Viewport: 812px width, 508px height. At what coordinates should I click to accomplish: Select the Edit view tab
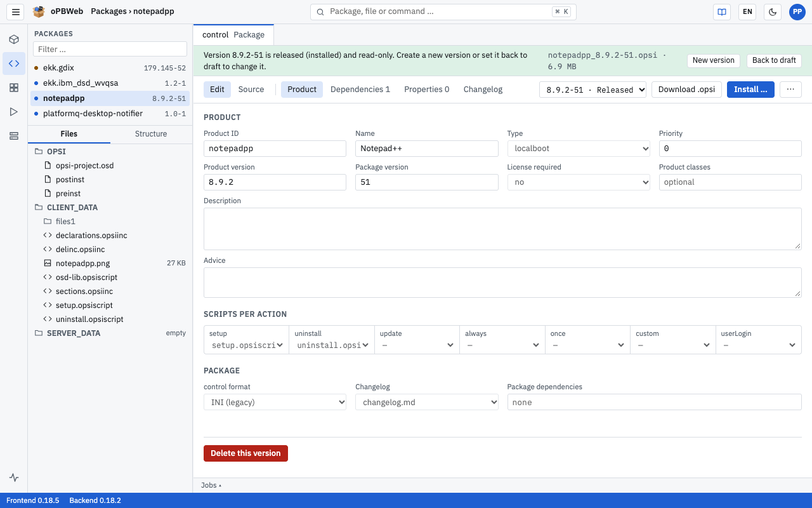pos(217,90)
